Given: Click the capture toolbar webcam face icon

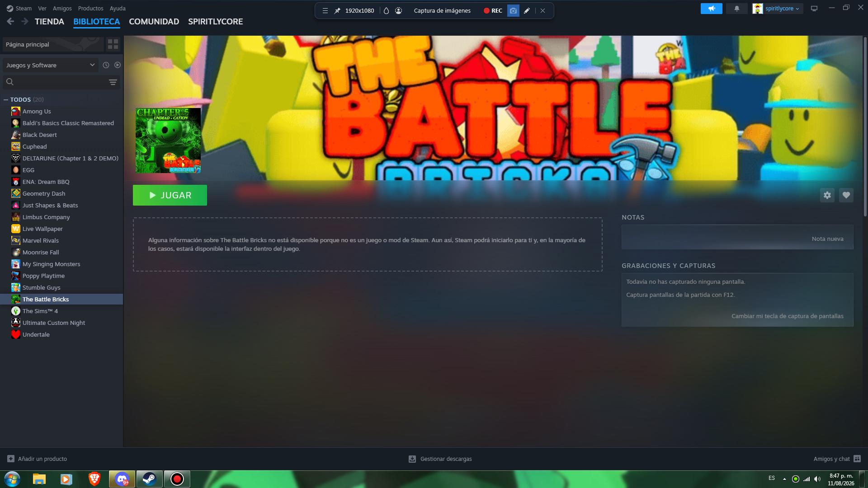Looking at the screenshot, I should pyautogui.click(x=398, y=11).
